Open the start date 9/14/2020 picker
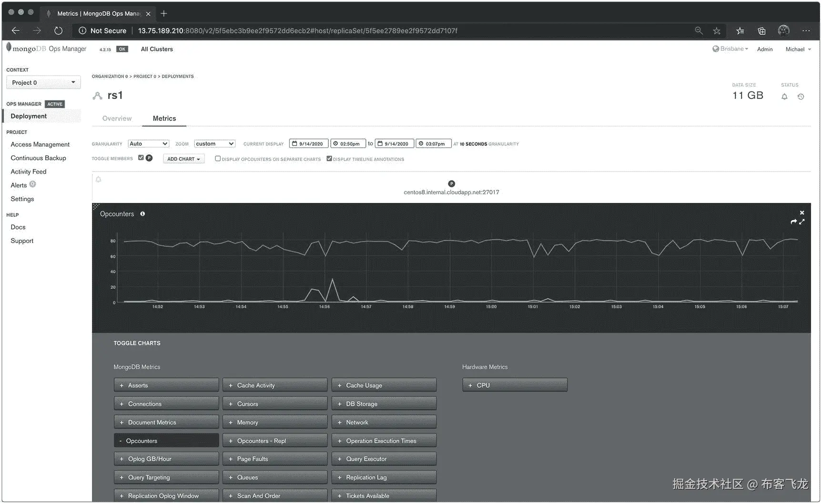Screen dimensions: 822x504 click(x=309, y=144)
